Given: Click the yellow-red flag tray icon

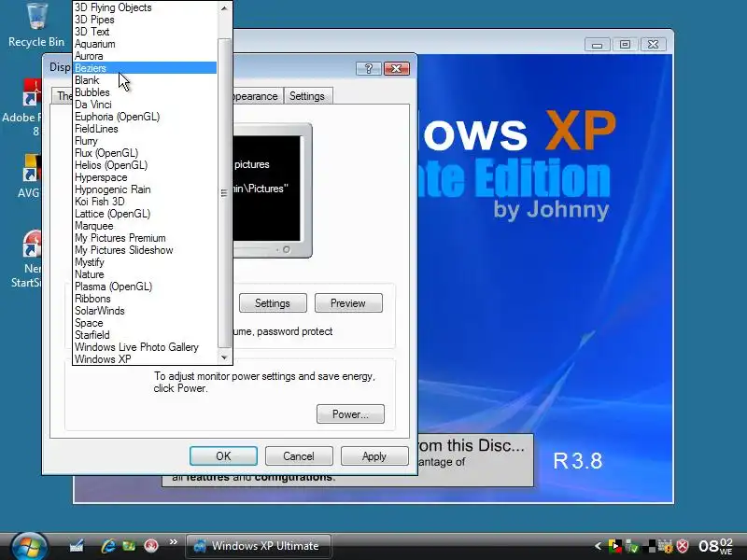Looking at the screenshot, I should click(x=615, y=546).
